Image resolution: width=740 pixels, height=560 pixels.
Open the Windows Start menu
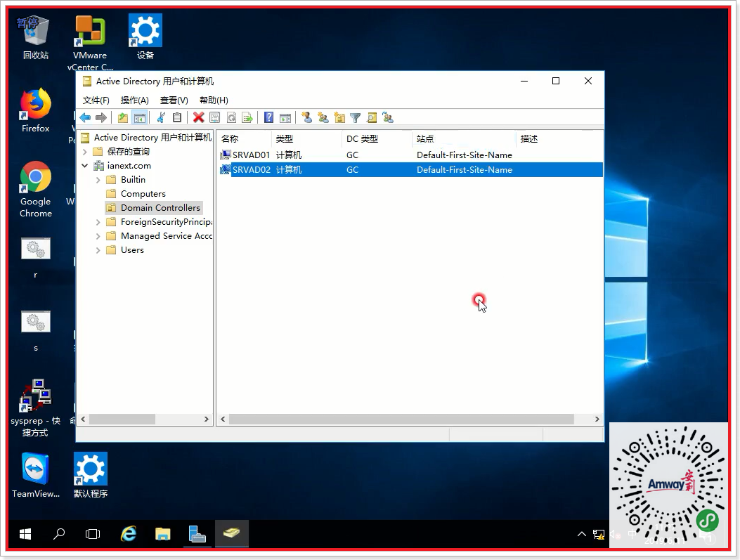pos(25,533)
